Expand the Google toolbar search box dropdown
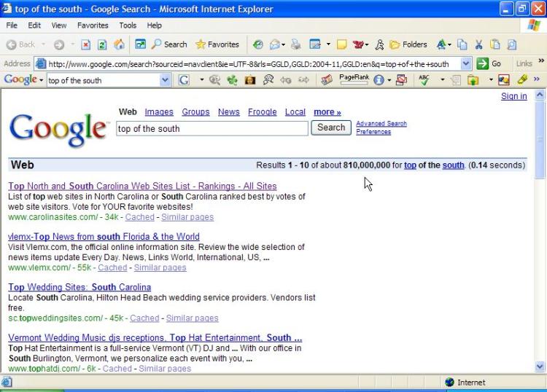 tap(165, 80)
